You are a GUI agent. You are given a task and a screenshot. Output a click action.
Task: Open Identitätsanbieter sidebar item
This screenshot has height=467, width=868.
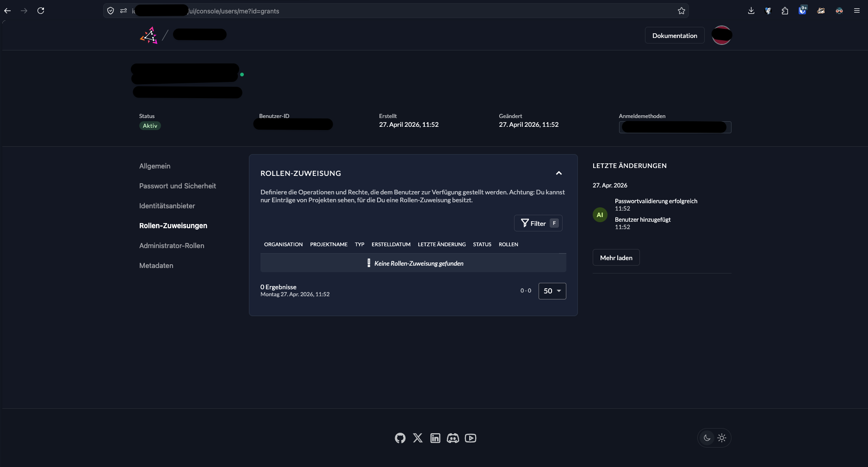tap(167, 206)
